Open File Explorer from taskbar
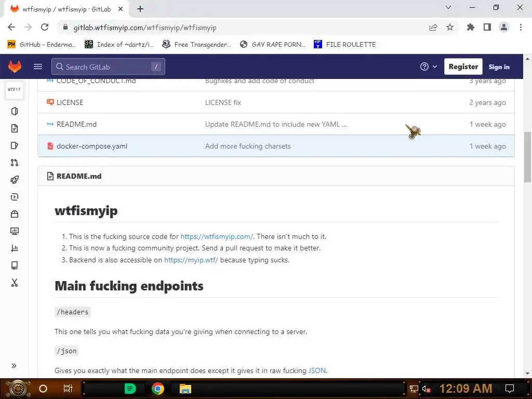The width and height of the screenshot is (532, 399). coord(185,389)
